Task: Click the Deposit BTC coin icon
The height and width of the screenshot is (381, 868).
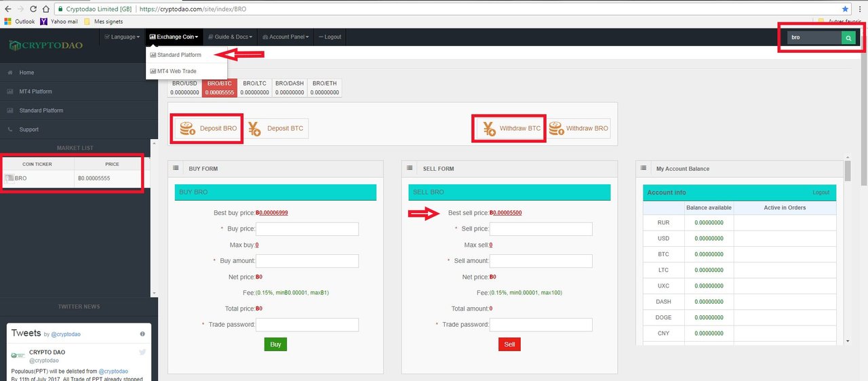Action: (x=255, y=128)
